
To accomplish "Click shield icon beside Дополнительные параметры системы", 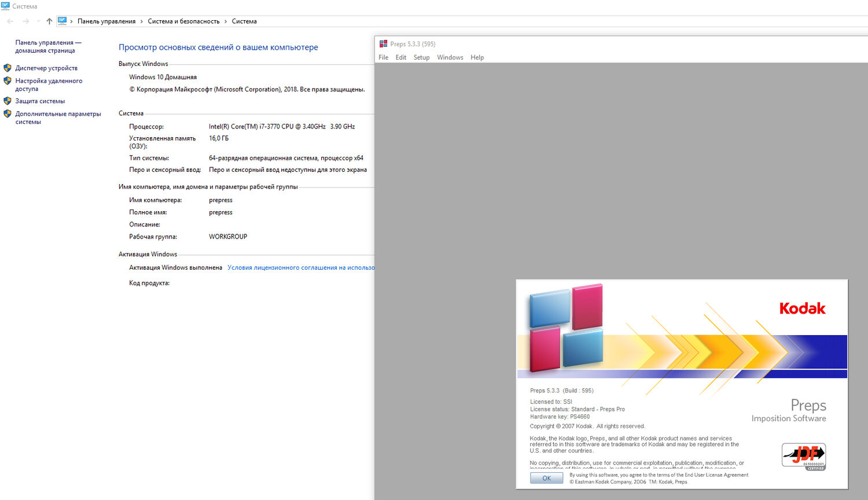I will (8, 114).
